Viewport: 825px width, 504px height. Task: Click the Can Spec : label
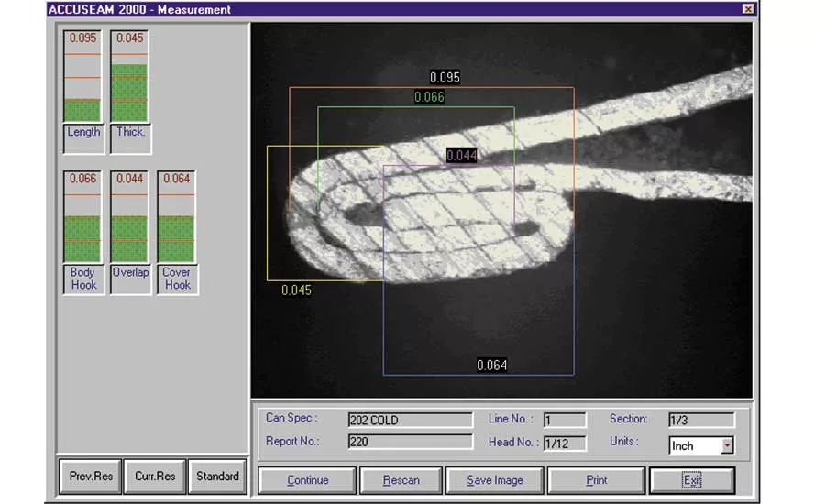(x=291, y=418)
